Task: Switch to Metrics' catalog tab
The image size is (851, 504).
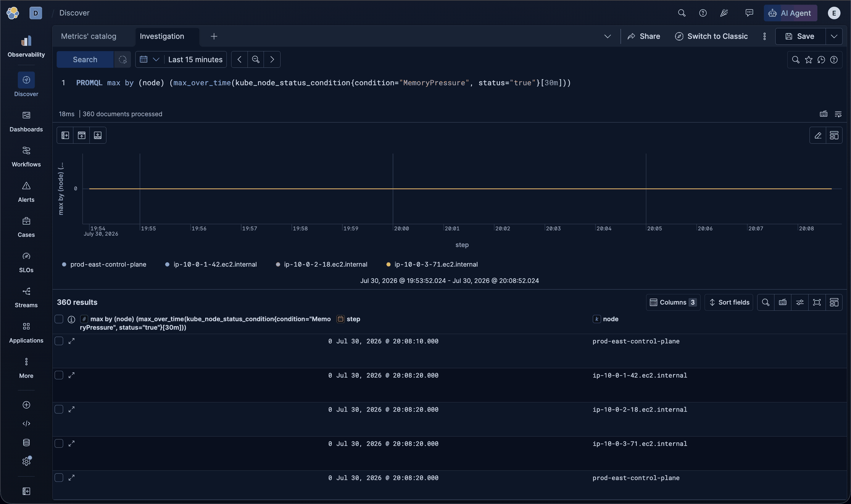Action: [89, 37]
